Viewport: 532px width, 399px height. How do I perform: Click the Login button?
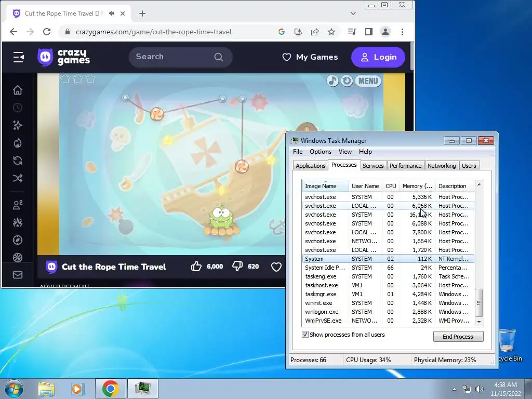(x=378, y=57)
